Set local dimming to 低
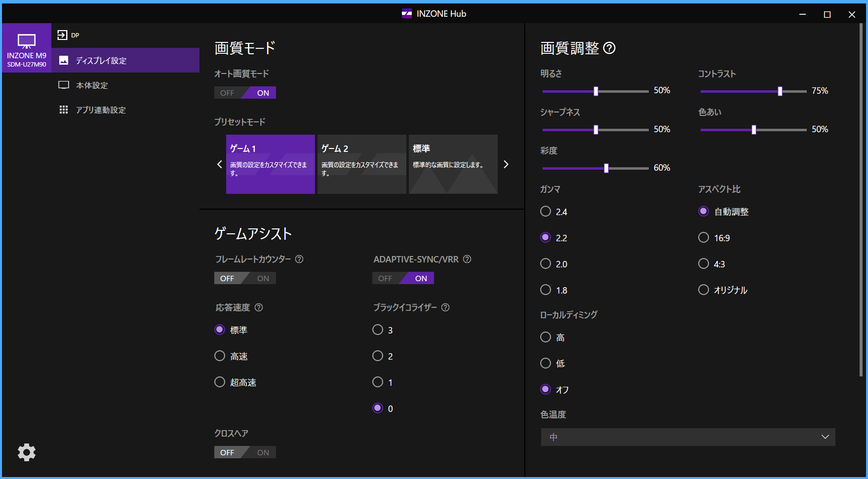The width and height of the screenshot is (868, 479). (546, 363)
